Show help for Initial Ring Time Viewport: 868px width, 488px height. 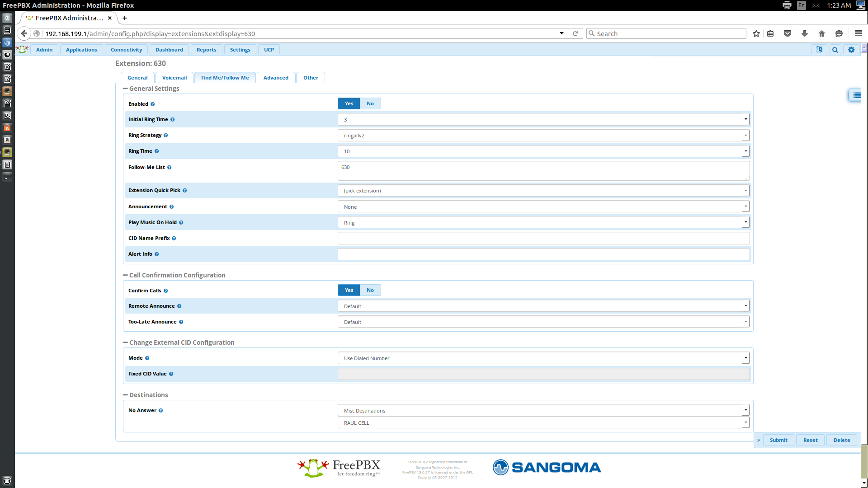[x=172, y=120]
